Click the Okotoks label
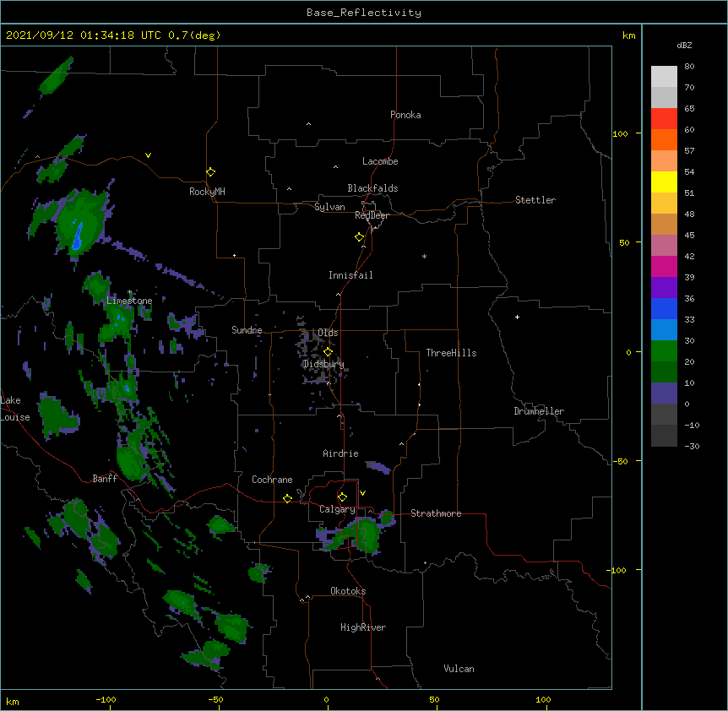The image size is (728, 711). 348,591
